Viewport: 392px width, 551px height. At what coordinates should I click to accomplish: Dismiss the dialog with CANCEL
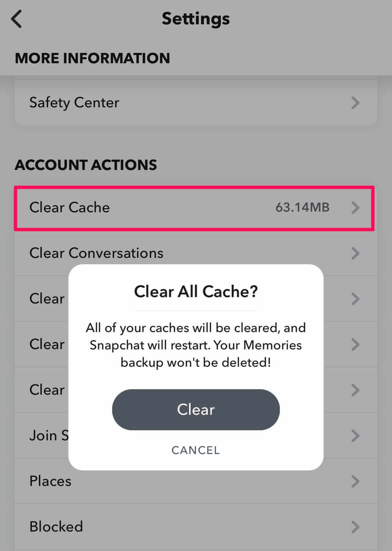click(196, 450)
